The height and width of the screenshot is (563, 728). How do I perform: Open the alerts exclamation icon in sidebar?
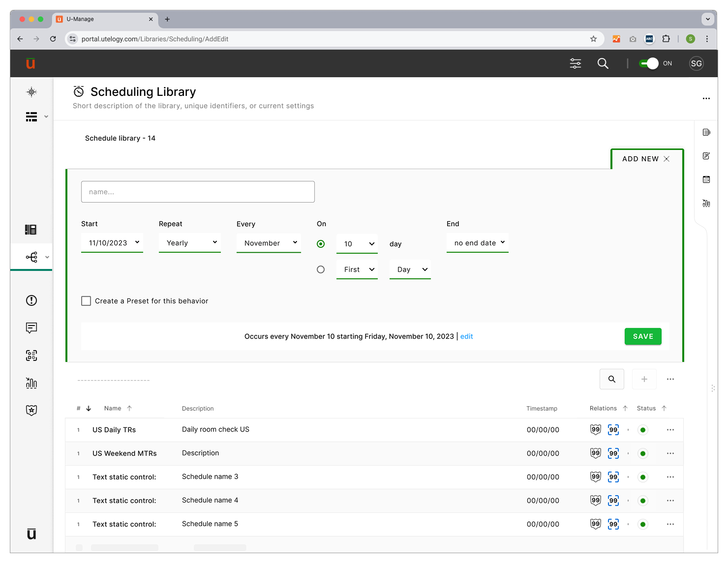click(x=31, y=300)
